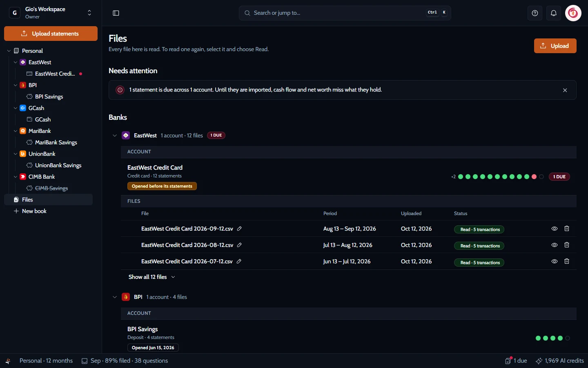588x368 pixels.
Task: Preview the 2026-08-12.csv file with eye icon
Action: (555, 245)
